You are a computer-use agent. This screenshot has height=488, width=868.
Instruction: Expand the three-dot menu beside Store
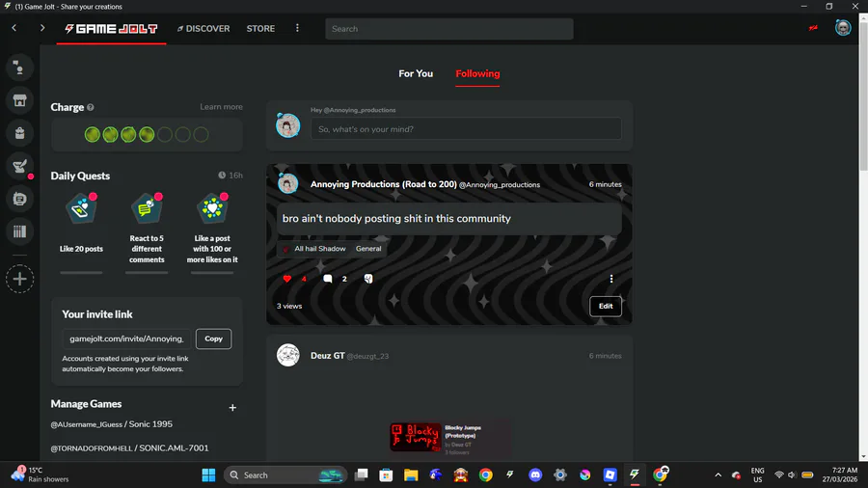click(x=297, y=28)
